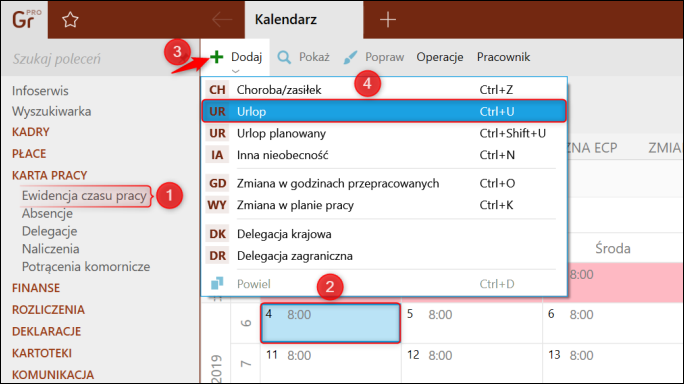This screenshot has height=384, width=684.
Task: Select calendar day 4 cell
Action: click(330, 323)
